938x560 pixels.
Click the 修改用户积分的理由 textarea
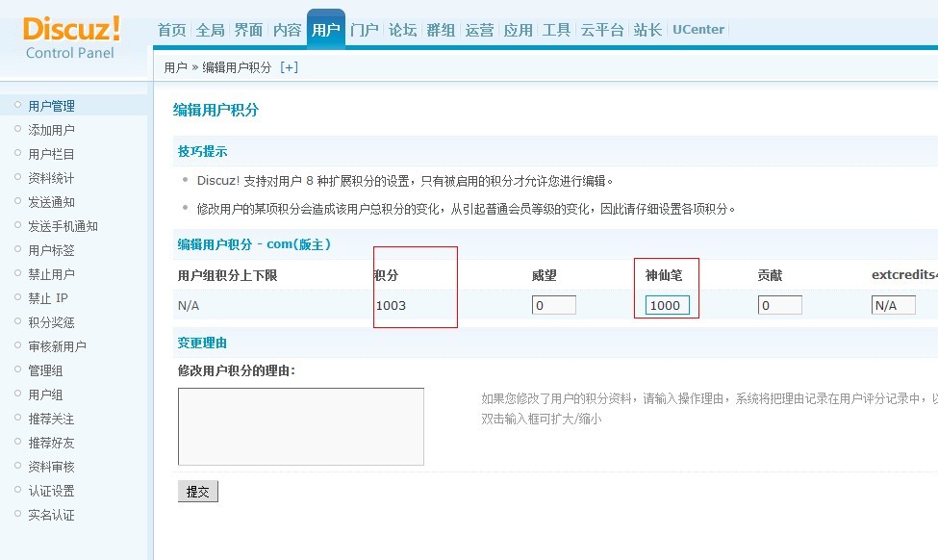point(301,426)
